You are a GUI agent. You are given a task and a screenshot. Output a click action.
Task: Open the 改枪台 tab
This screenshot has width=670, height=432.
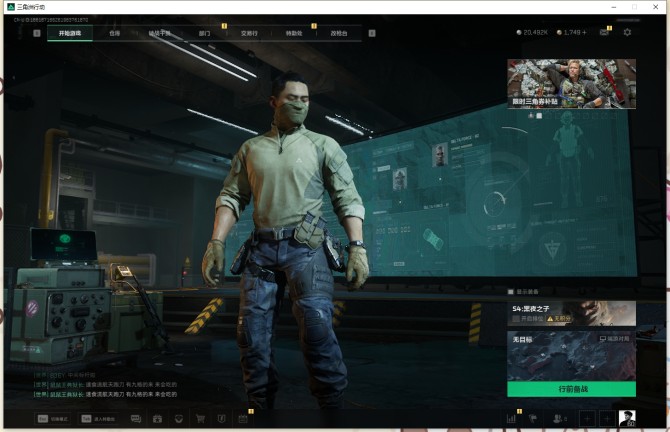339,33
